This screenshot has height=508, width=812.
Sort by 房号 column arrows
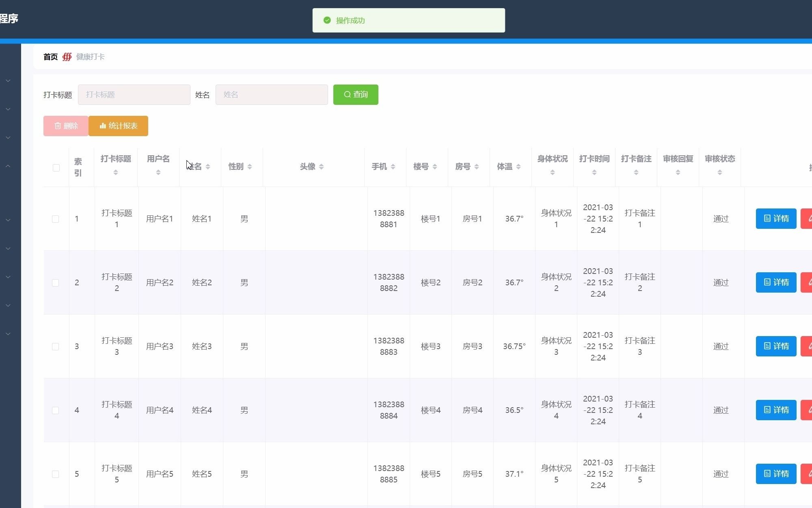[x=476, y=167]
